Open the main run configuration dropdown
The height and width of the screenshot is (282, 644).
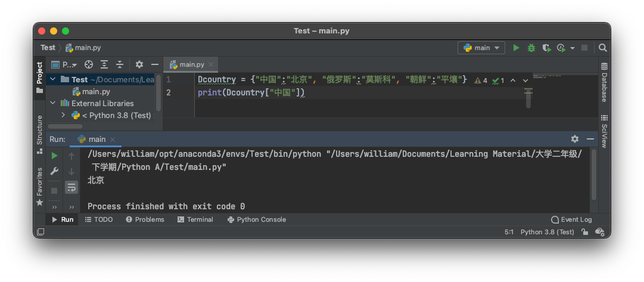coord(481,48)
